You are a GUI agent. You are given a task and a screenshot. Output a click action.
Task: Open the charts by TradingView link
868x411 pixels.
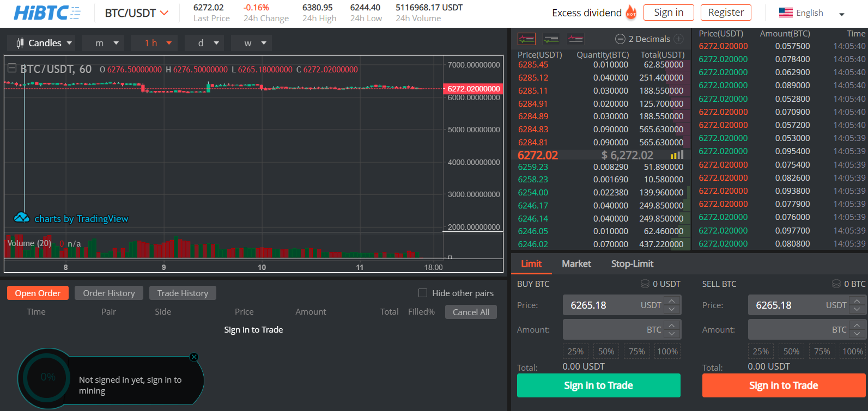point(81,218)
